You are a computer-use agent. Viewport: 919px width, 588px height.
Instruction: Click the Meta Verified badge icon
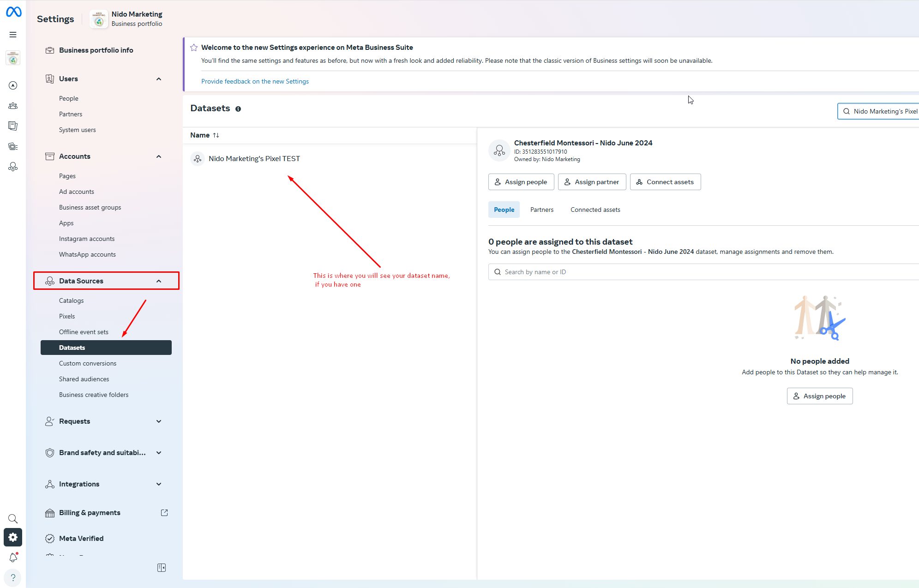click(x=50, y=539)
